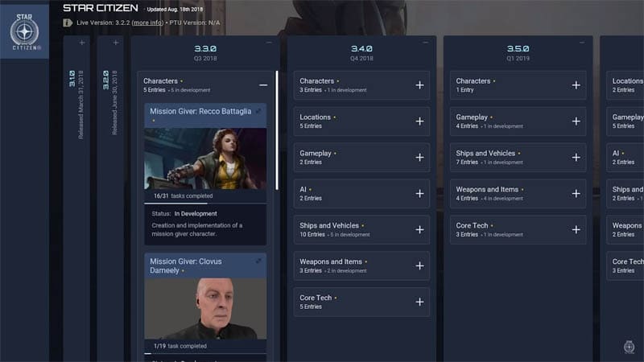Screen dimensions: 644x362
Task: Click the Mission Giver: Recco Battaglia title
Action: point(200,111)
